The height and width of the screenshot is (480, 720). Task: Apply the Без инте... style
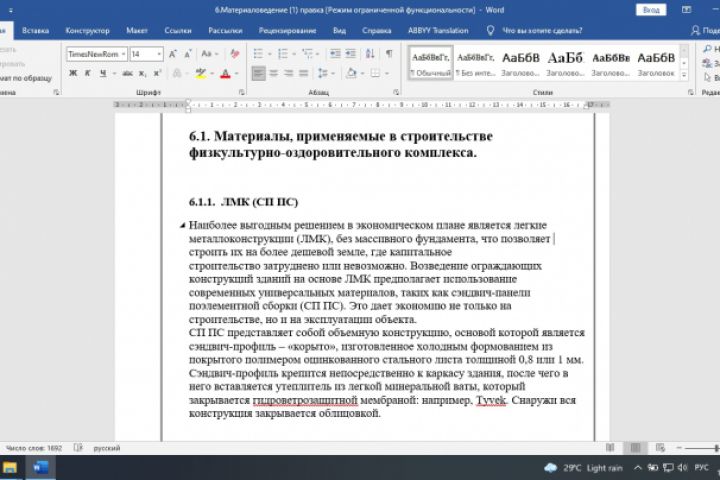(475, 63)
